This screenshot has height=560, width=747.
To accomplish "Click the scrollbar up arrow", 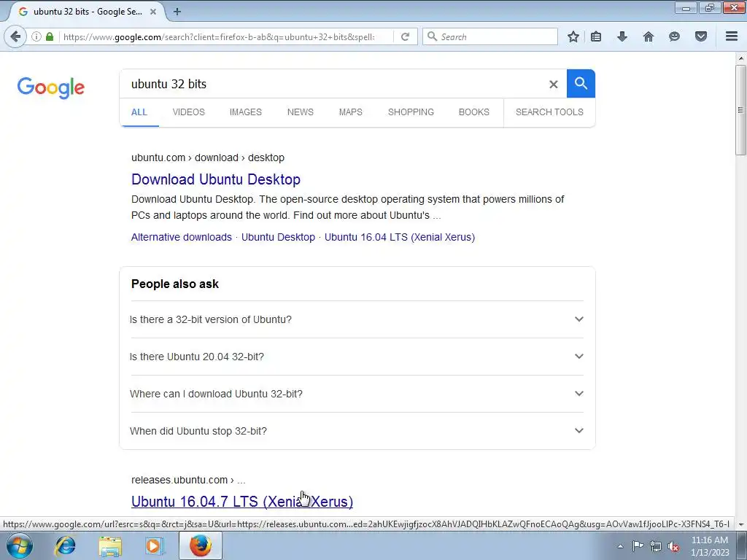I will coord(740,58).
